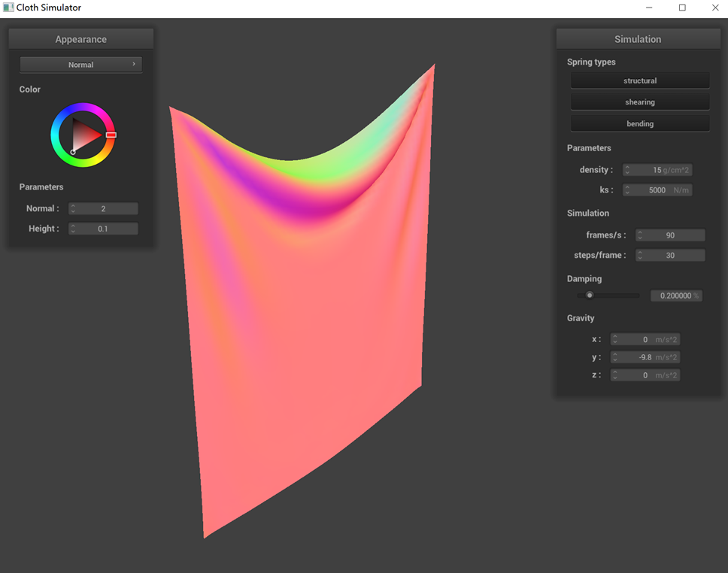The height and width of the screenshot is (573, 728).
Task: Click the Height parameter stepper arrows
Action: 73,229
